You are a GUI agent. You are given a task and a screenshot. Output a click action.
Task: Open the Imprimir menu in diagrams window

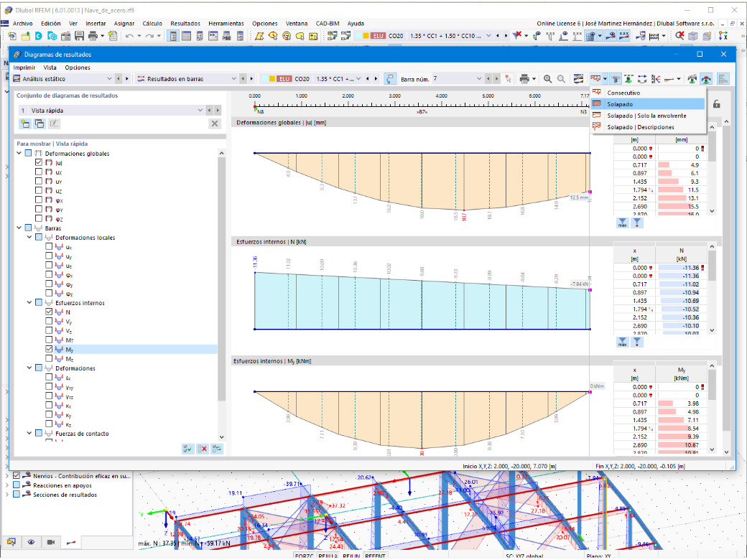(x=24, y=67)
